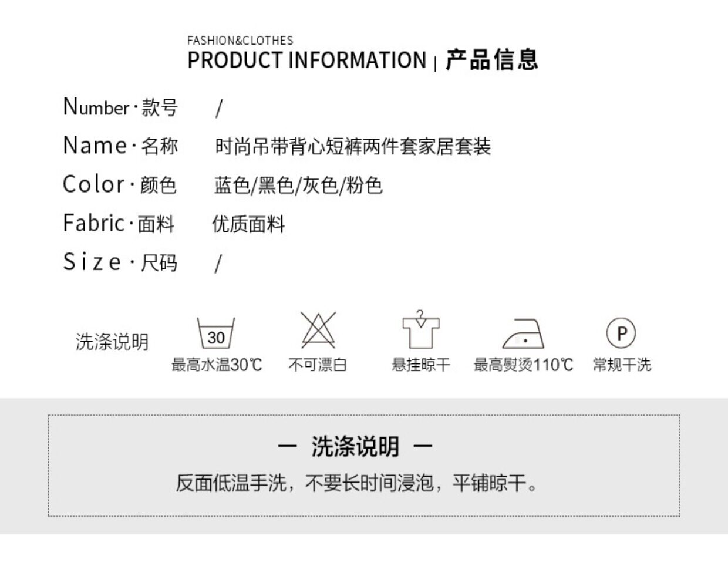Click the washing instruction sentence 反面低温手洗
Viewport: 728px width, 573px height.
coord(357,484)
